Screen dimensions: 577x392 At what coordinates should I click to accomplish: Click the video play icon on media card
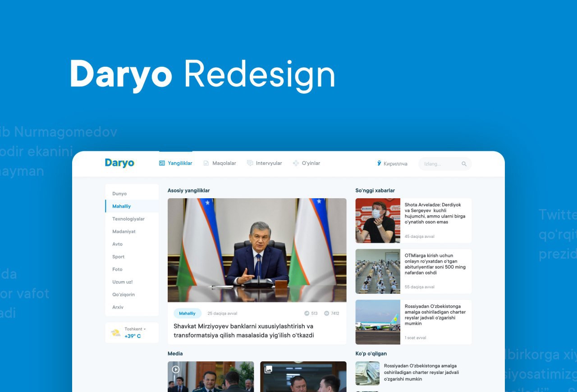[x=176, y=369]
